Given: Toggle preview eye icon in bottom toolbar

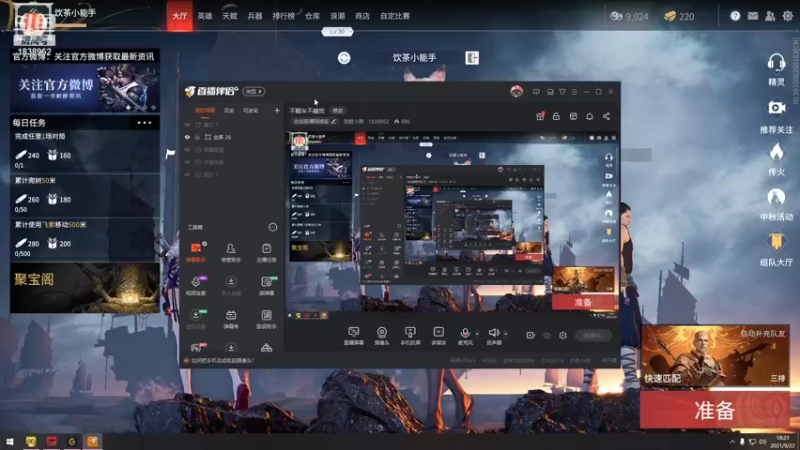Looking at the screenshot, I should (x=547, y=335).
